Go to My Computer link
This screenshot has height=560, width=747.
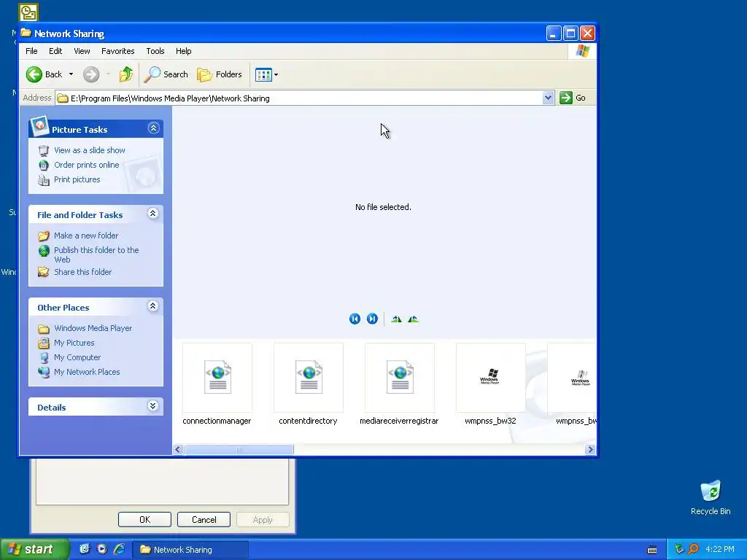click(77, 357)
